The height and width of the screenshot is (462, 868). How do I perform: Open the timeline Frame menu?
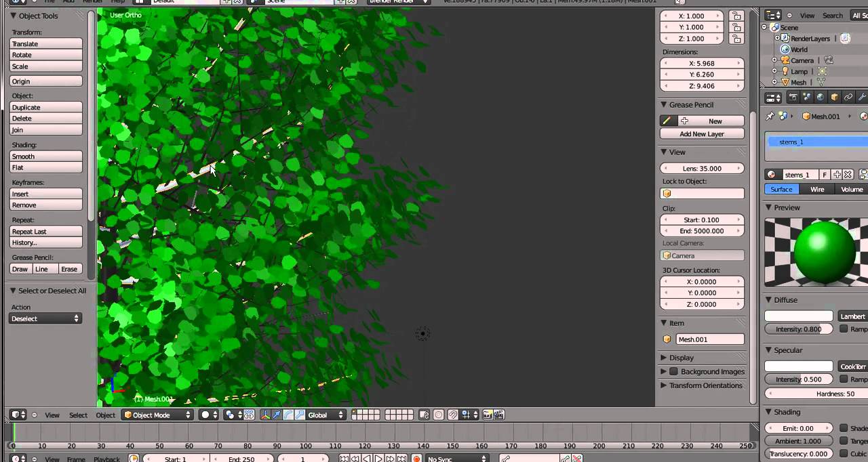(x=76, y=459)
